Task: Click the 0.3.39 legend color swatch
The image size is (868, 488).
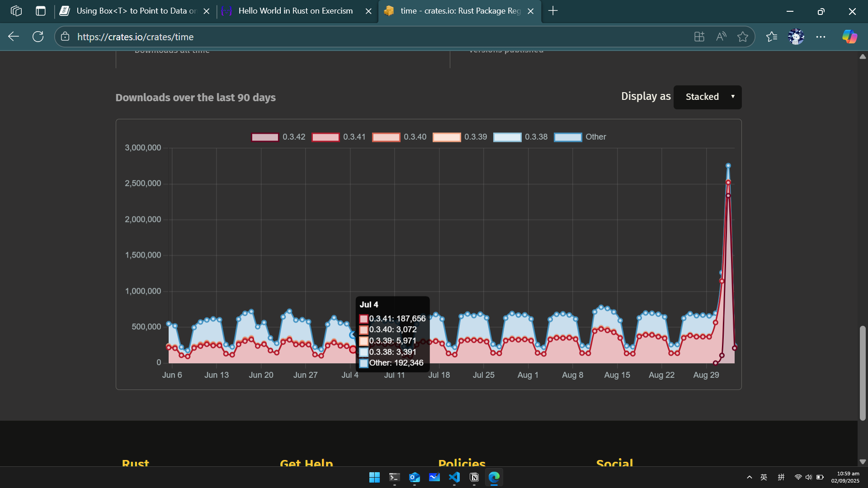Action: 446,137
